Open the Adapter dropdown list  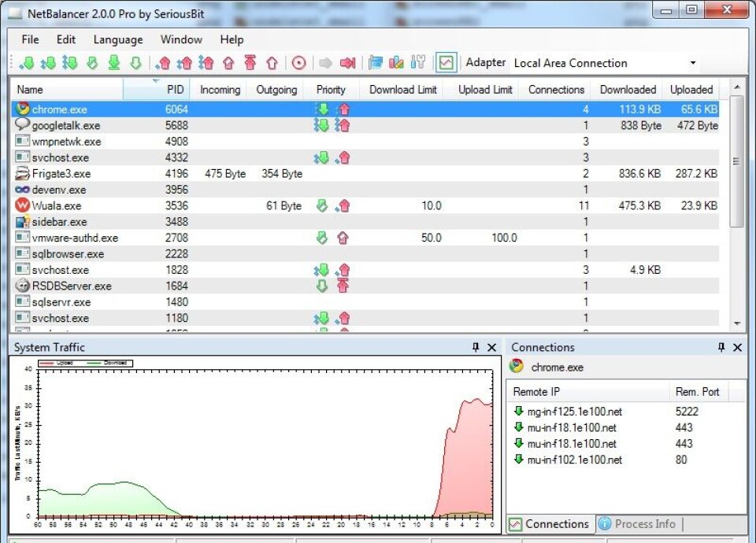pos(693,63)
